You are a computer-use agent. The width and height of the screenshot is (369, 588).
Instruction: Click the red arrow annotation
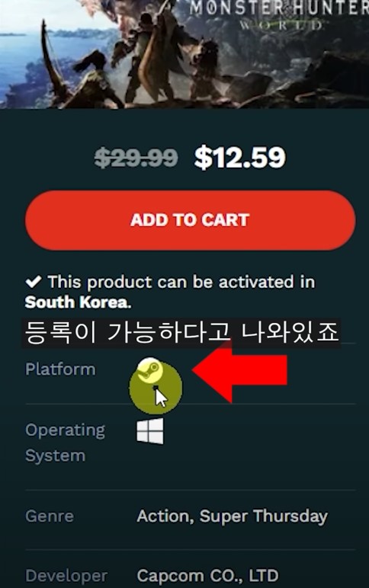pyautogui.click(x=239, y=370)
